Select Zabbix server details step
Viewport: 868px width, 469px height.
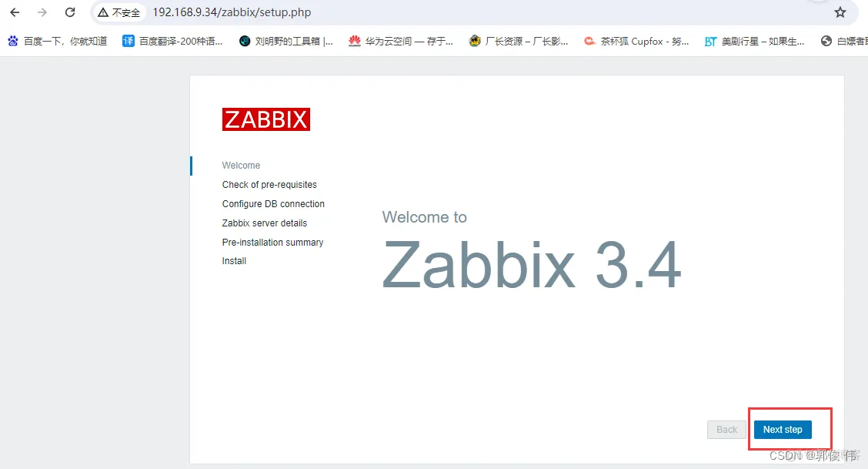click(264, 223)
